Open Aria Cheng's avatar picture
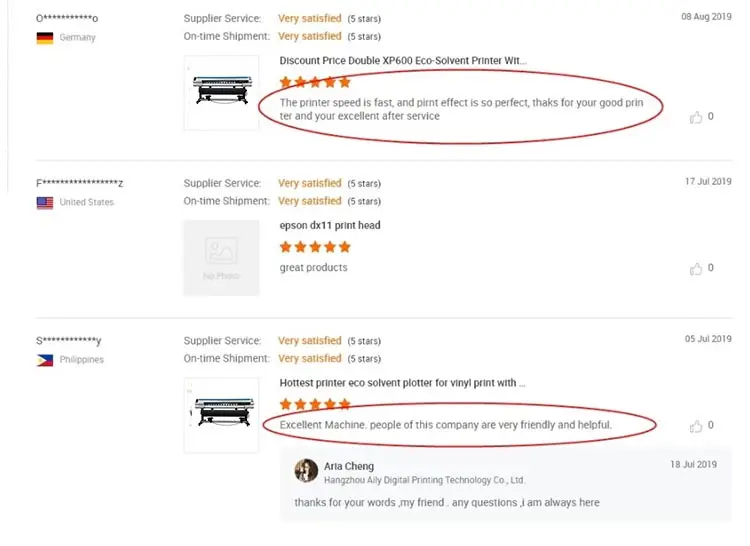The height and width of the screenshot is (546, 750). [x=307, y=471]
